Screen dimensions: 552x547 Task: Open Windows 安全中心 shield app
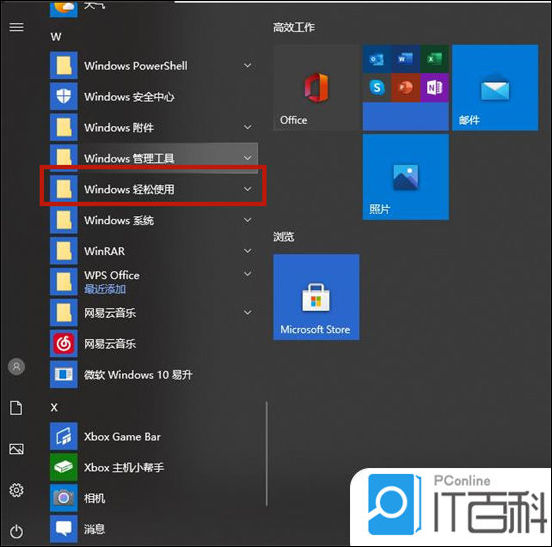[153, 96]
